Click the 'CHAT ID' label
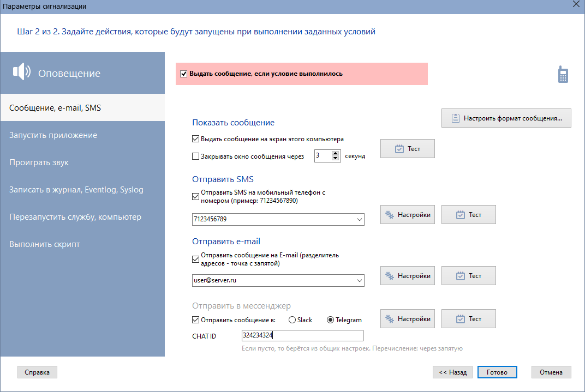The image size is (585, 392). (x=204, y=336)
